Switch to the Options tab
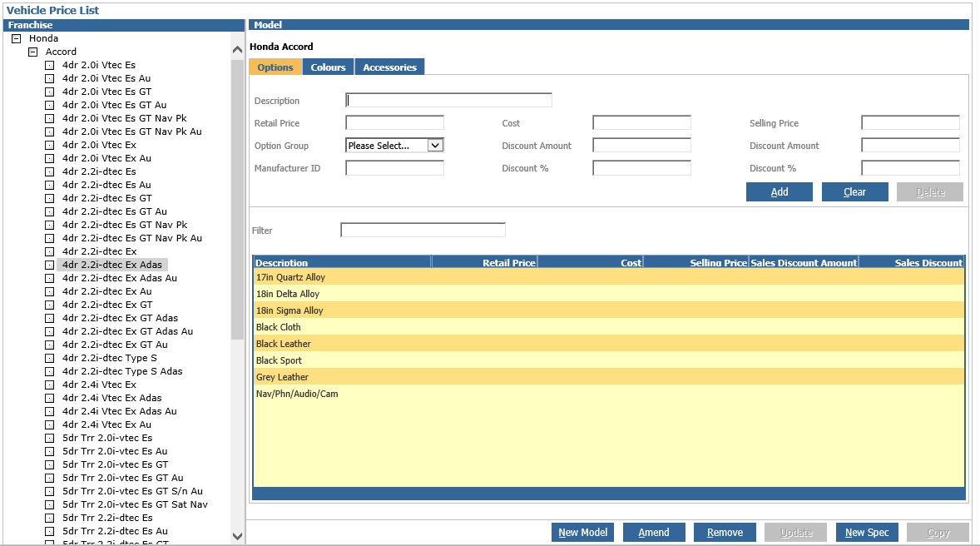The height and width of the screenshot is (546, 980). click(275, 67)
